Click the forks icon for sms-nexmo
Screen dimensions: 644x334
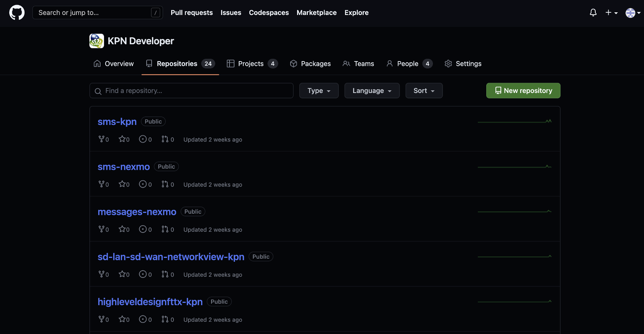click(101, 184)
